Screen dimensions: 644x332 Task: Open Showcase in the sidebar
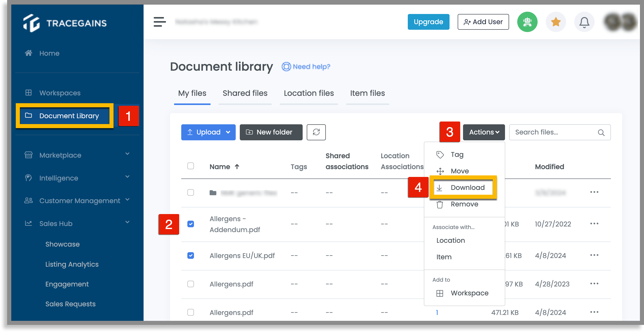(x=62, y=244)
